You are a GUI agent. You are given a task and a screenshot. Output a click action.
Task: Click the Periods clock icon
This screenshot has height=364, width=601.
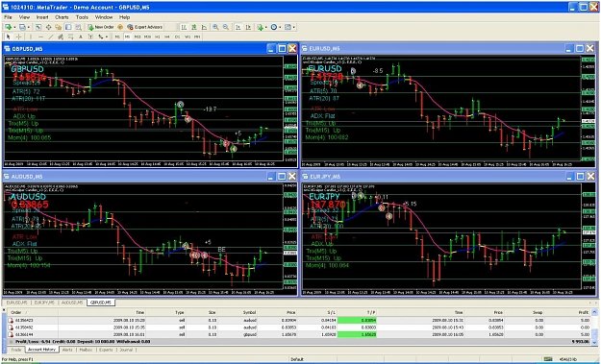[x=274, y=27]
